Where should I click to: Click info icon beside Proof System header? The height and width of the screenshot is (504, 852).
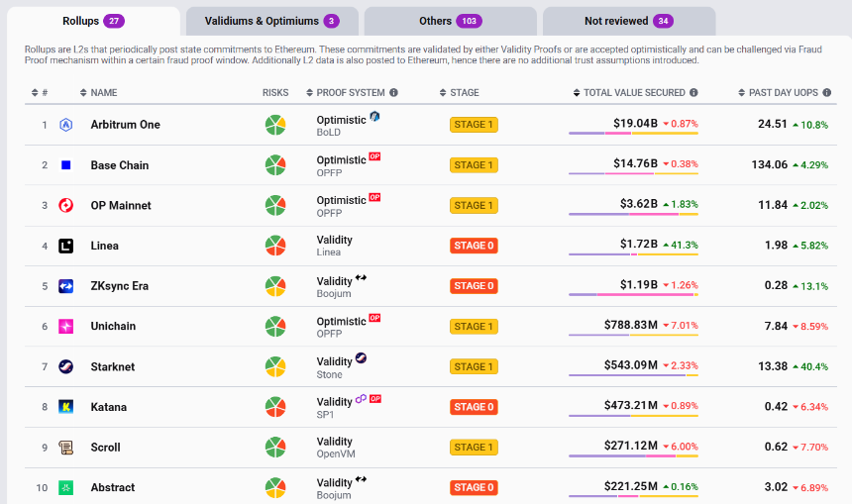pos(393,93)
